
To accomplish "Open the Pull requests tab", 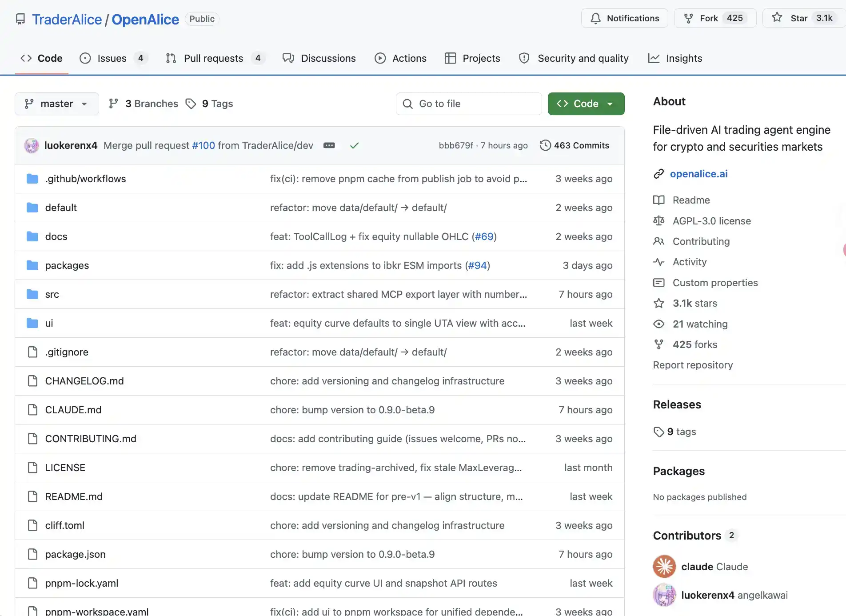I will pos(213,58).
